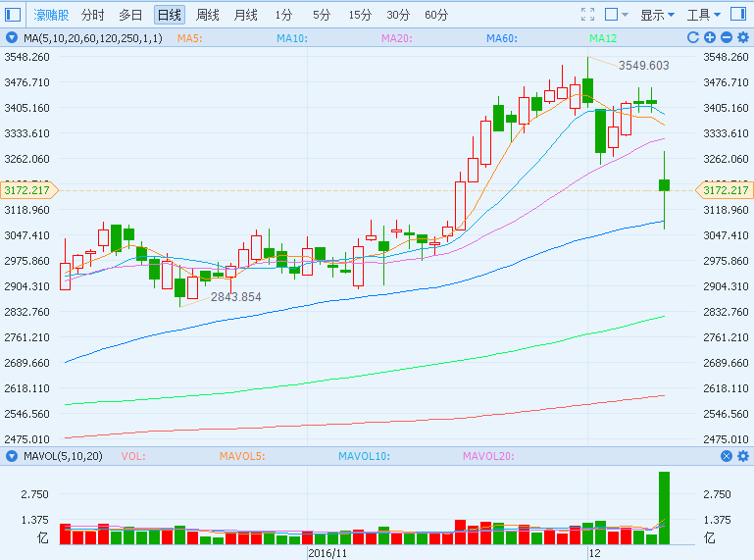
Task: Close the MAVOL volume panel
Action: pos(727,456)
